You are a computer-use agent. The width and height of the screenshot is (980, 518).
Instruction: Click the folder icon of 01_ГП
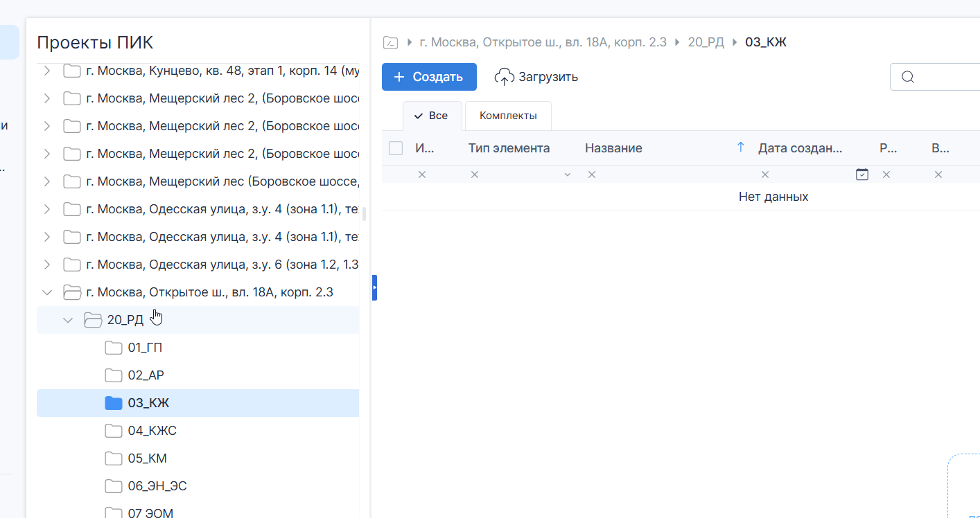[x=113, y=348]
